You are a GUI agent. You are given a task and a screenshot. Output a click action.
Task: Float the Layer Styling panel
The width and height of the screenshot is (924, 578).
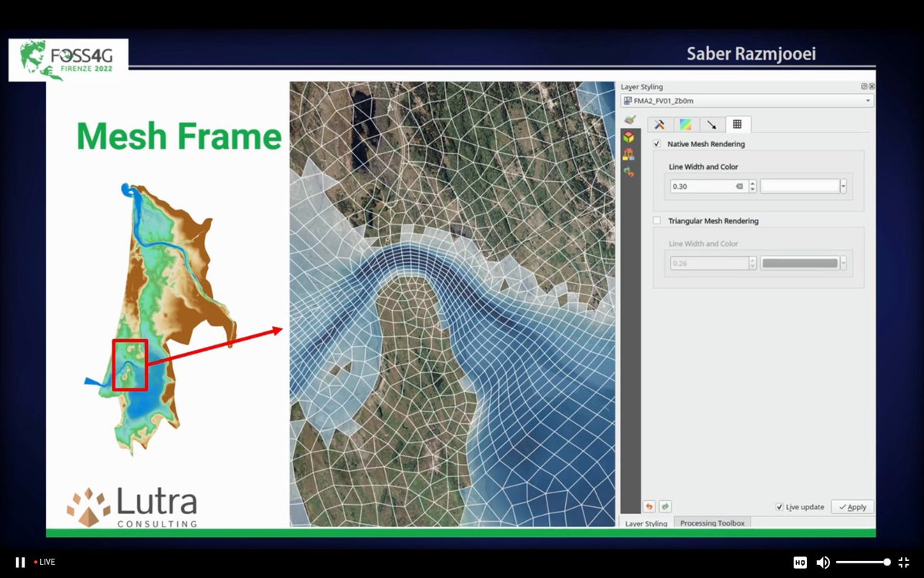coord(864,87)
